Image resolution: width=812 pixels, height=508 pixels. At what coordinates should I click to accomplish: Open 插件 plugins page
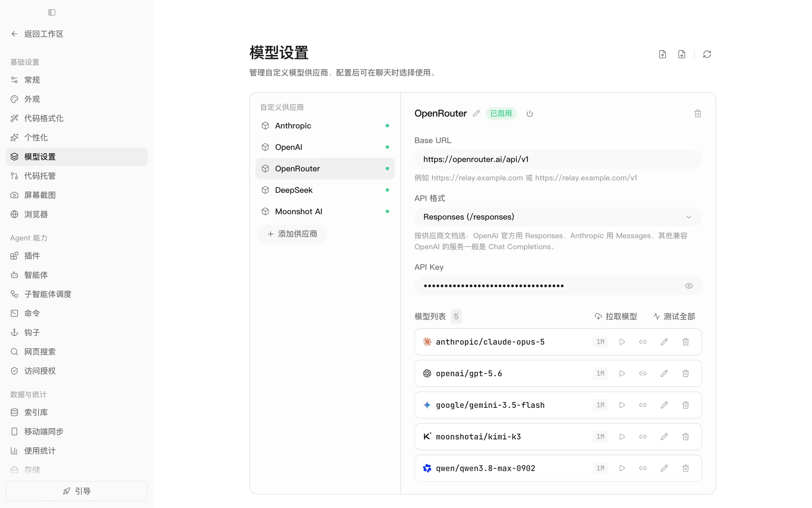(x=76, y=256)
